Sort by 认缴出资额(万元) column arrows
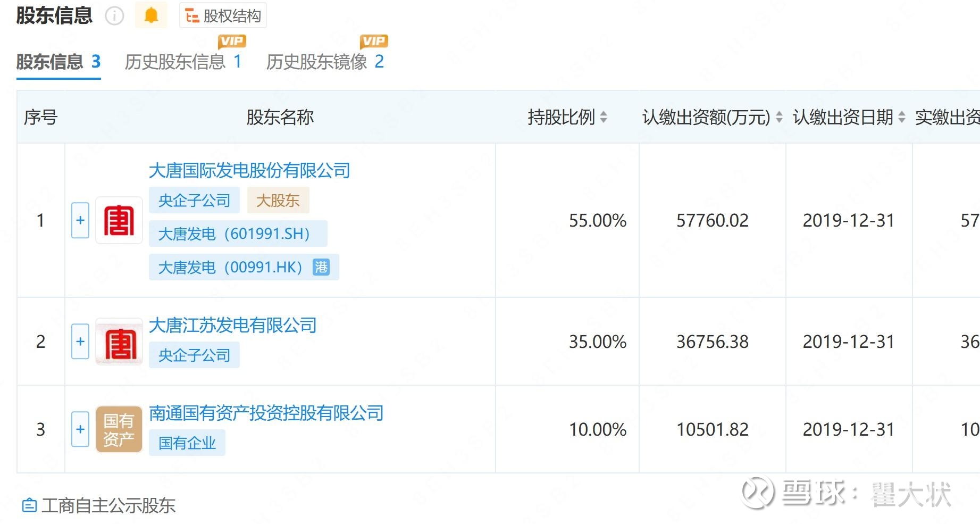 [x=779, y=117]
